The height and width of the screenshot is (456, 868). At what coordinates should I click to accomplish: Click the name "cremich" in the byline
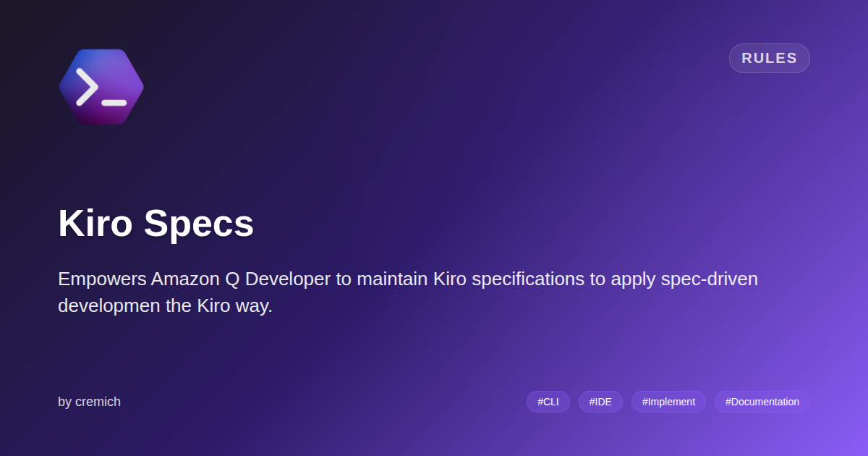98,402
